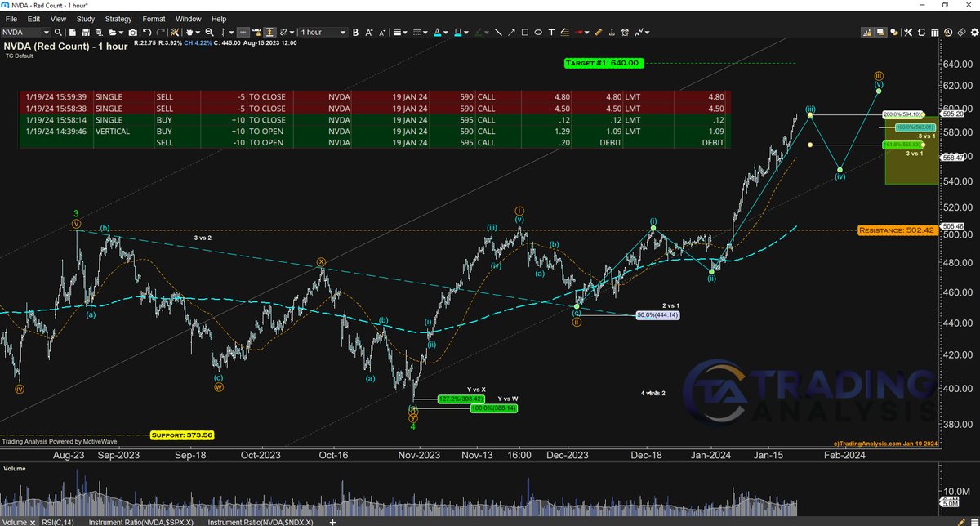Image resolution: width=980 pixels, height=526 pixels.
Task: Click the alarm clock alert icon
Action: pos(625,32)
